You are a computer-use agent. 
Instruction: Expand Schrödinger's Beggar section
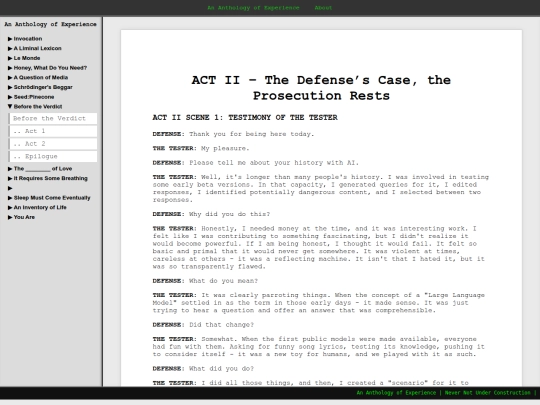point(40,87)
